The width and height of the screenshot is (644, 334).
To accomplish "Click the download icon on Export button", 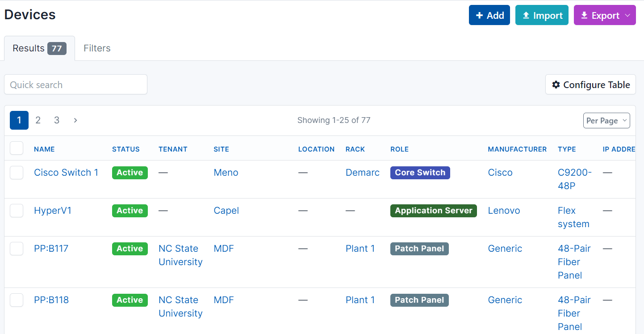I will (584, 16).
